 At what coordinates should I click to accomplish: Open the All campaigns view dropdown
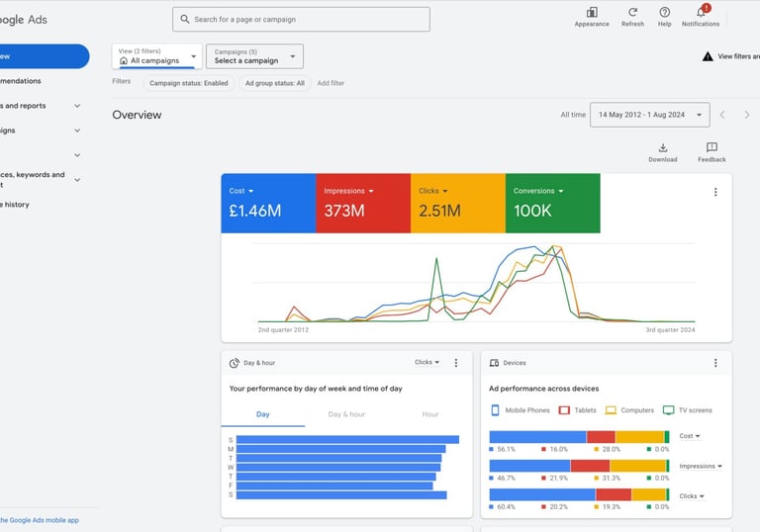coord(157,56)
